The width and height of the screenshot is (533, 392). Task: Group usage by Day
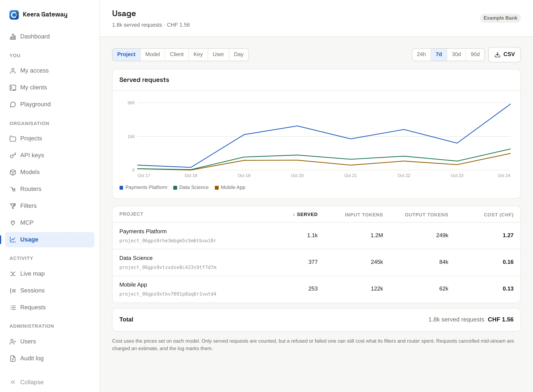[239, 54]
